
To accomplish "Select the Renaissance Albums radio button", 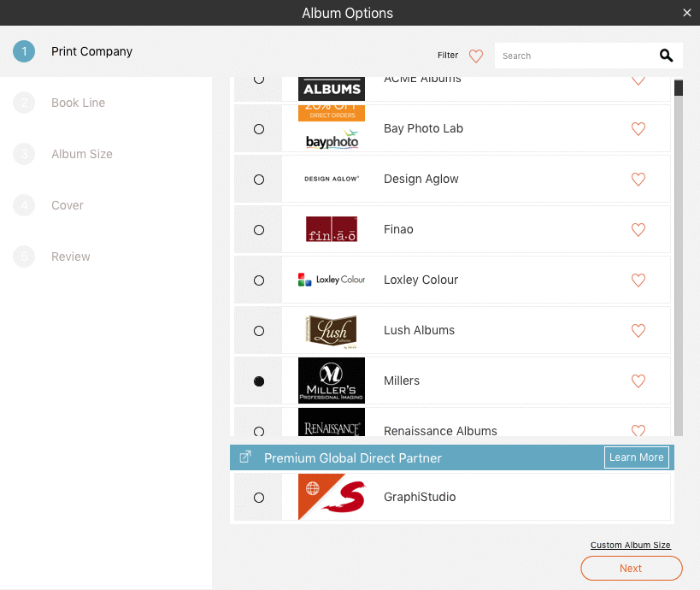I will [259, 432].
